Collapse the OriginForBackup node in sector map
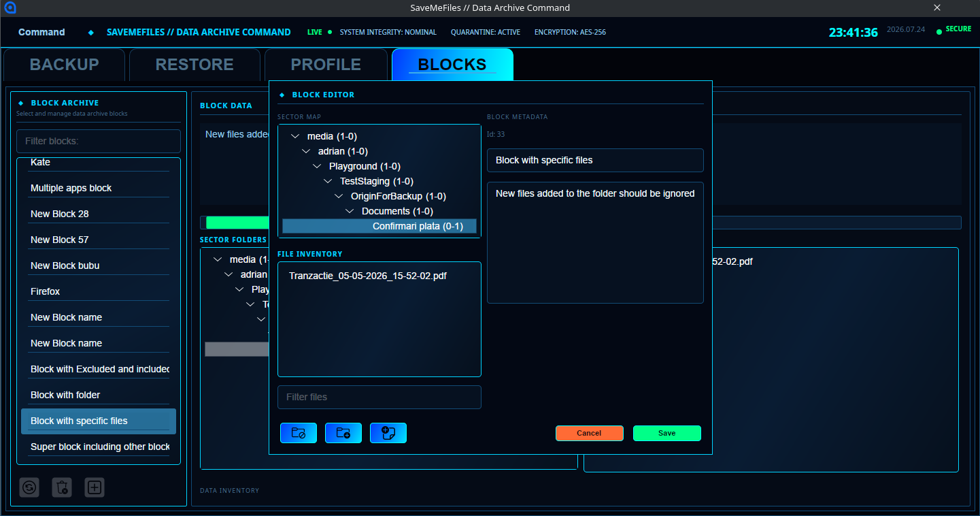Viewport: 980px width, 516px height. pos(339,197)
